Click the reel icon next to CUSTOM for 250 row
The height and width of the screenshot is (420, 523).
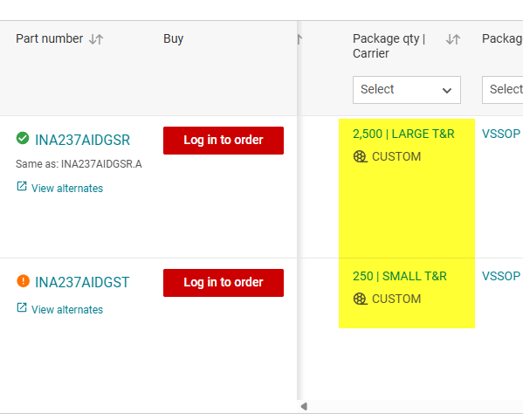(x=361, y=299)
